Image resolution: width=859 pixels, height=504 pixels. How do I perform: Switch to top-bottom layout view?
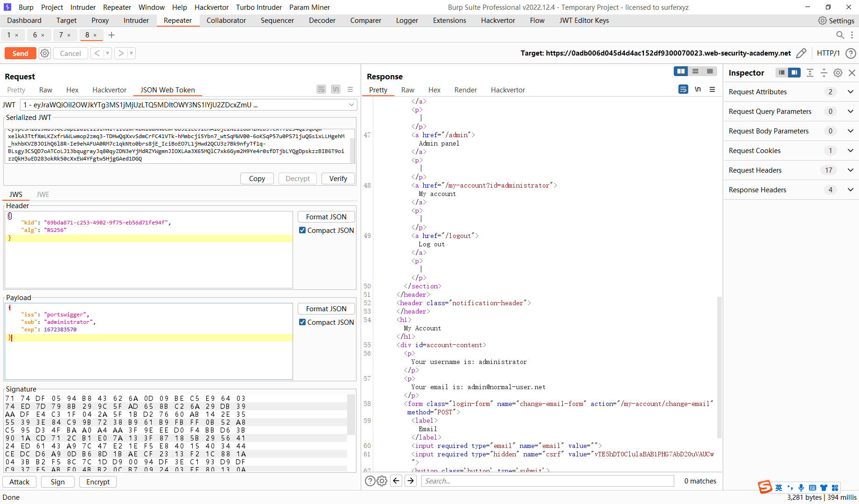[x=695, y=71]
